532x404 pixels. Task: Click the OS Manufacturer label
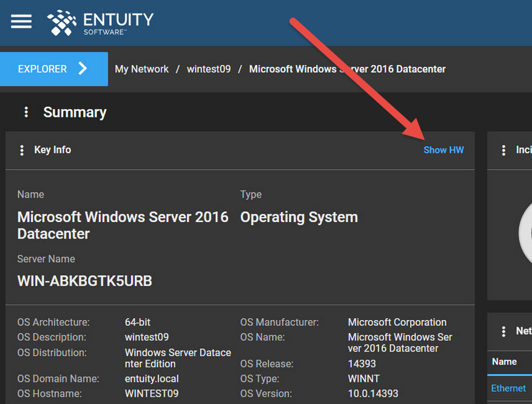tap(279, 322)
